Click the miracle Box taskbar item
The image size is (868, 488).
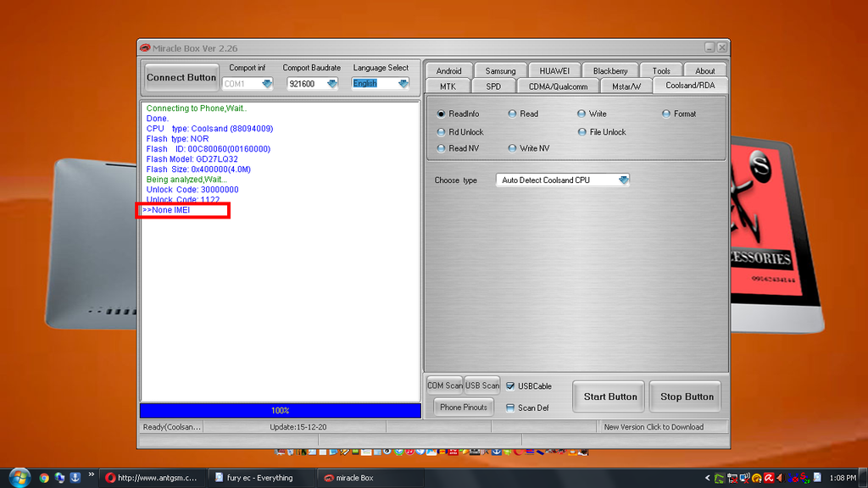[x=349, y=478]
